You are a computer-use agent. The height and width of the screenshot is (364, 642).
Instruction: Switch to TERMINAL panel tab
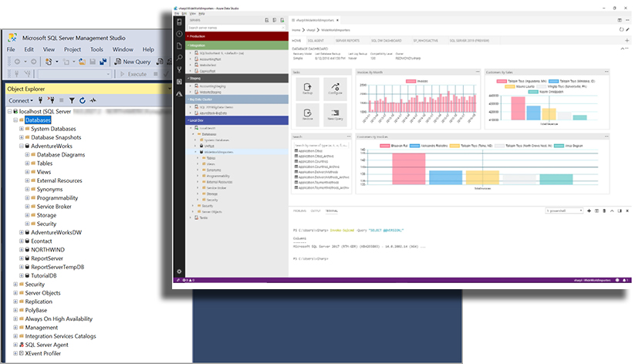point(331,211)
